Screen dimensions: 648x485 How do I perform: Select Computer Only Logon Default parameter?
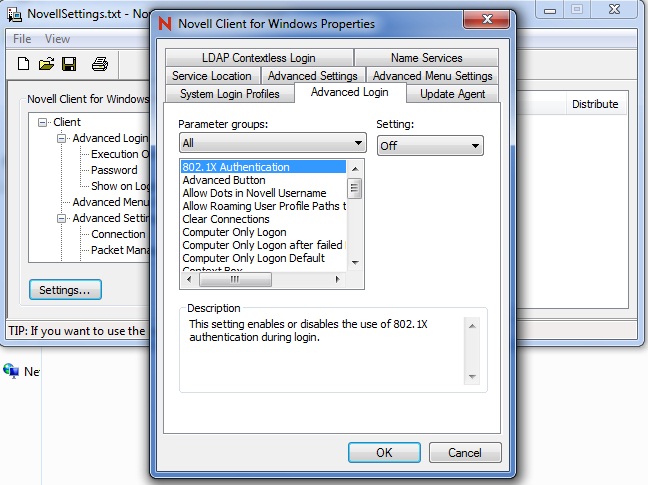263,258
